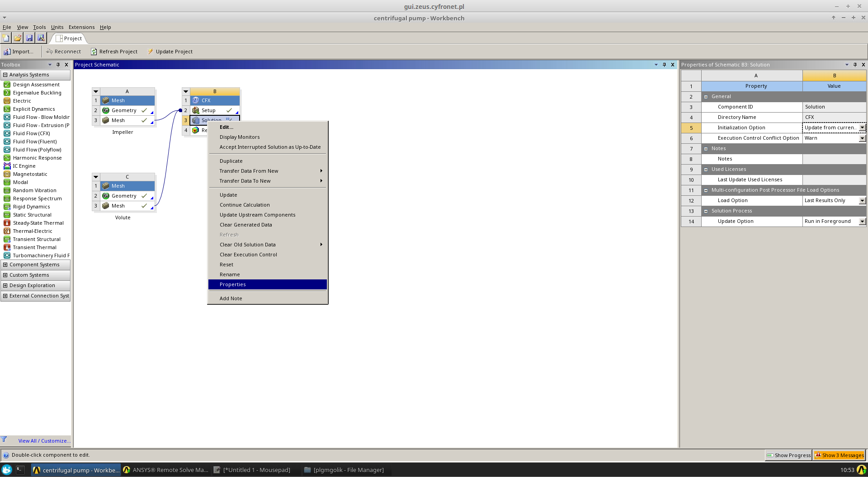
Task: Collapse the General properties section
Action: pyautogui.click(x=706, y=97)
